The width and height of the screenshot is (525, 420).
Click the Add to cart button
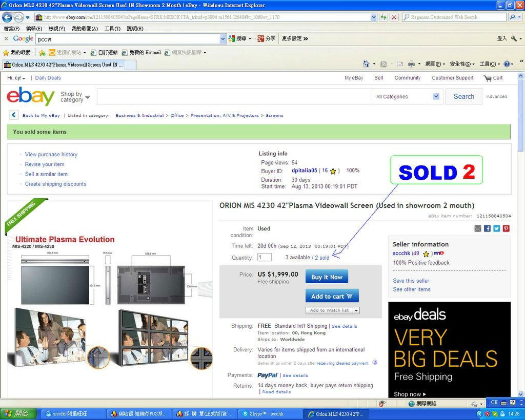(332, 296)
